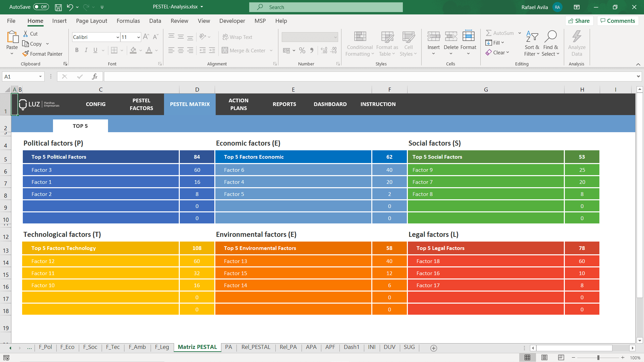The width and height of the screenshot is (644, 362).
Task: Click the Font Color swatch
Action: pyautogui.click(x=149, y=50)
